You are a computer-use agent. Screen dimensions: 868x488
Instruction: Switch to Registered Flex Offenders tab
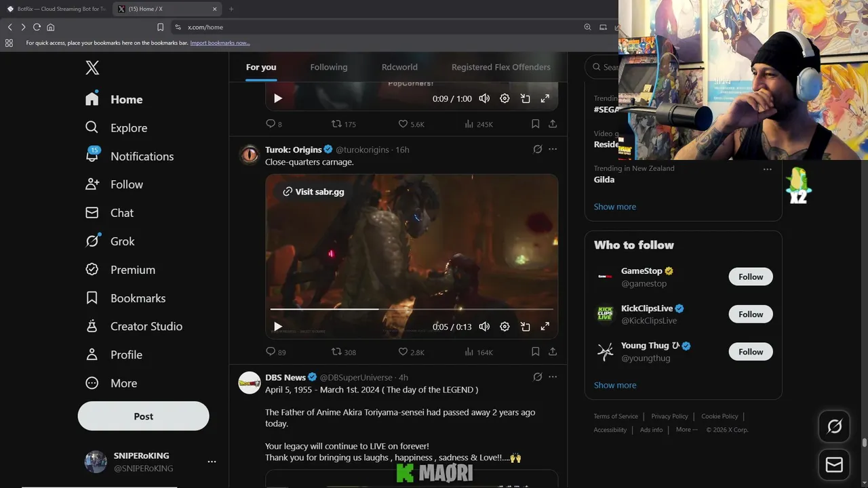(x=501, y=67)
